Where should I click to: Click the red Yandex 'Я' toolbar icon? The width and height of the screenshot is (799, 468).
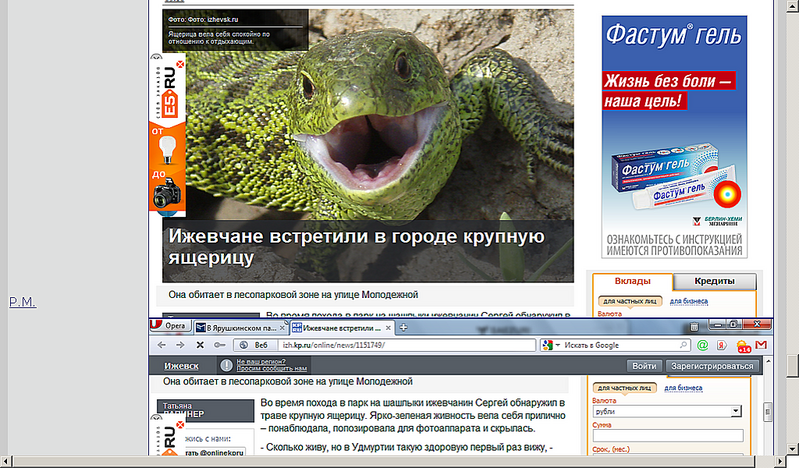tap(722, 345)
